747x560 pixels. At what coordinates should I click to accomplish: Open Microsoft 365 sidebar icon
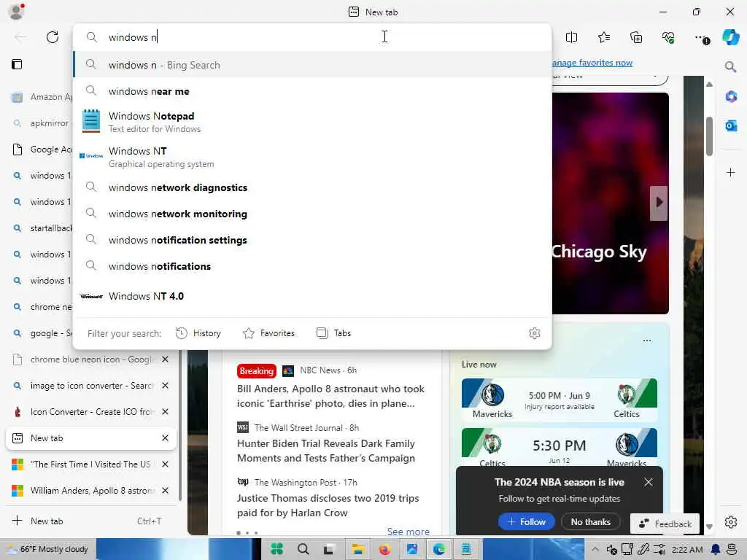click(731, 97)
